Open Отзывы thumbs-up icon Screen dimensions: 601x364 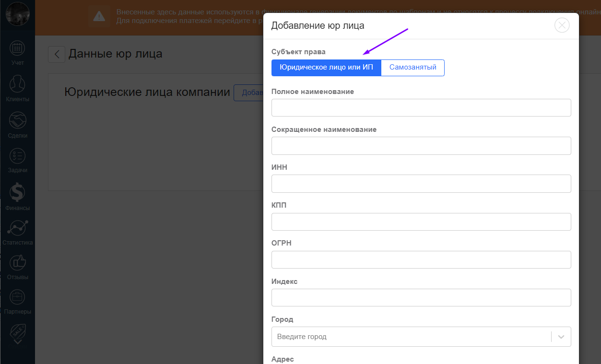pyautogui.click(x=17, y=262)
